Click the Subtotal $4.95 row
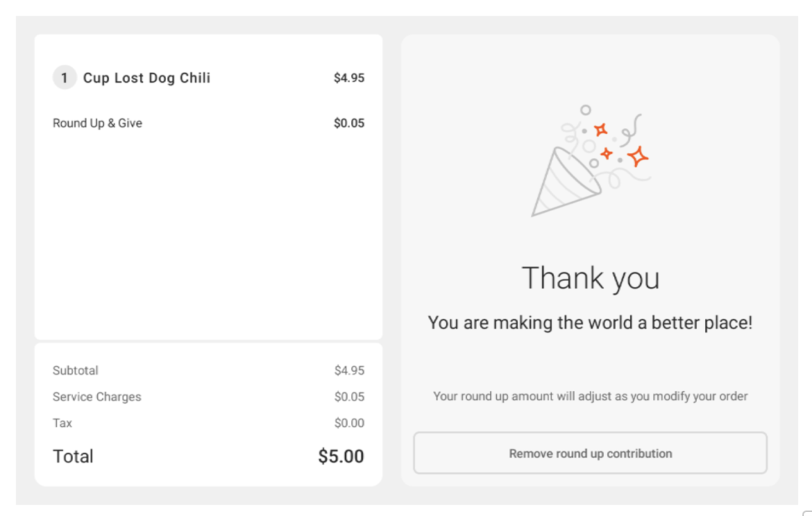Image resolution: width=812 pixels, height=516 pixels. (208, 370)
